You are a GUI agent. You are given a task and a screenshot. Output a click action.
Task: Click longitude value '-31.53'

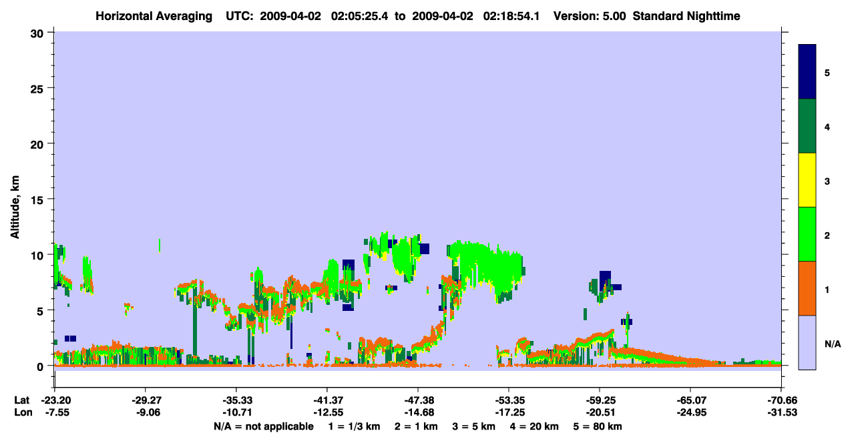(781, 412)
